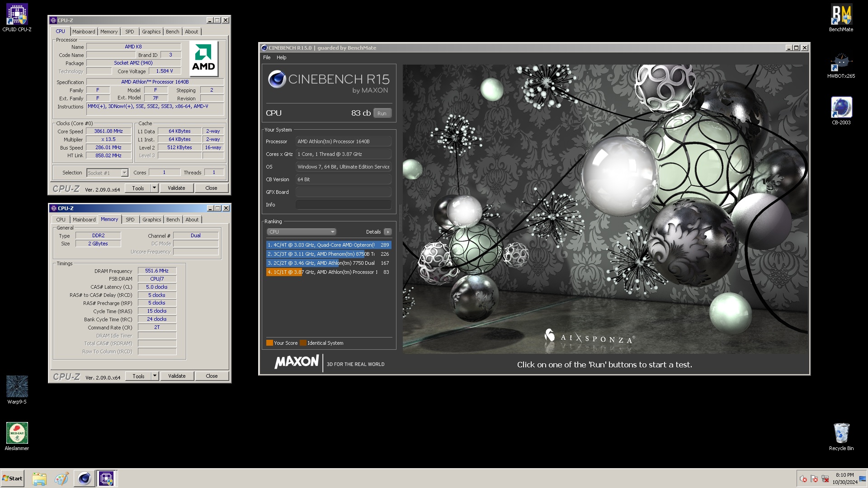The image size is (868, 488).
Task: Open About tab in top CPU-Z window
Action: coord(192,32)
